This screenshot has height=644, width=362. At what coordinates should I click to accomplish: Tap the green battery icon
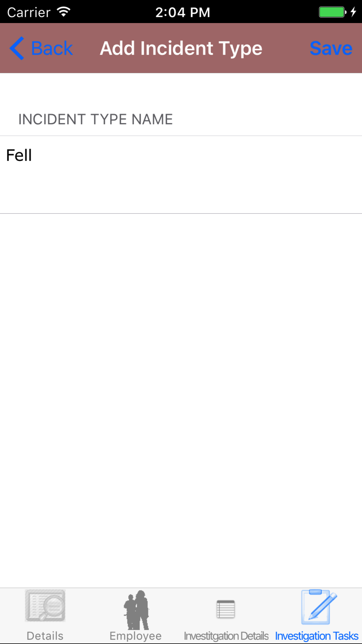coord(332,12)
